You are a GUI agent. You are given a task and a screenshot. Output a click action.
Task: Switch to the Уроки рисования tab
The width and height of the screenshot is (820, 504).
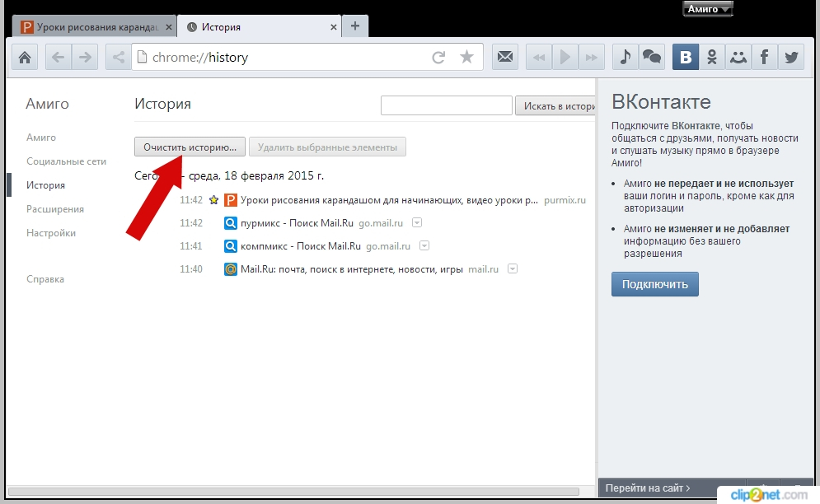(94, 26)
